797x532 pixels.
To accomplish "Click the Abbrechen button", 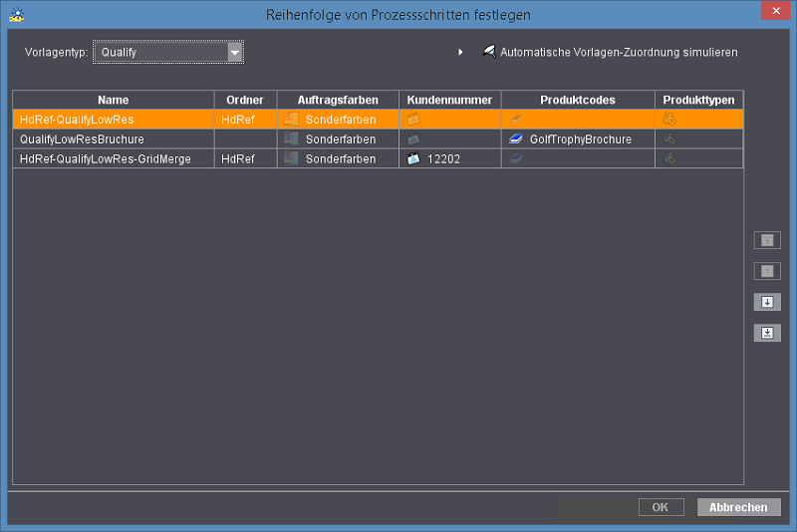I will pyautogui.click(x=738, y=507).
